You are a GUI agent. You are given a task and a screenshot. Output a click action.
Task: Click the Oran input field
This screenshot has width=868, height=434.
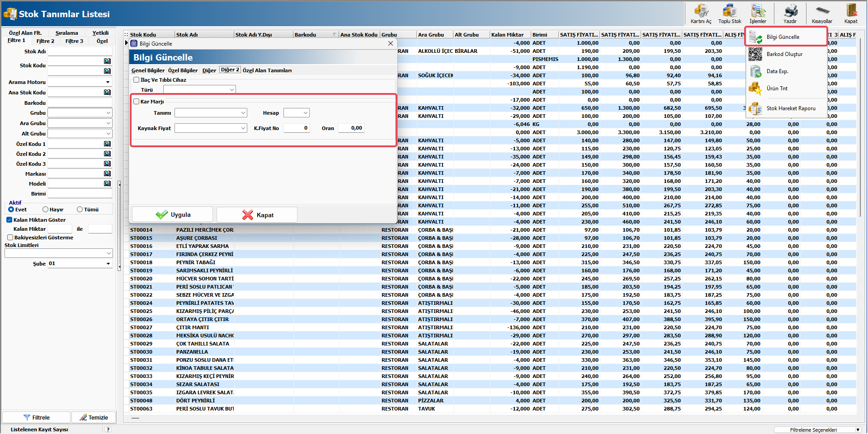click(351, 128)
